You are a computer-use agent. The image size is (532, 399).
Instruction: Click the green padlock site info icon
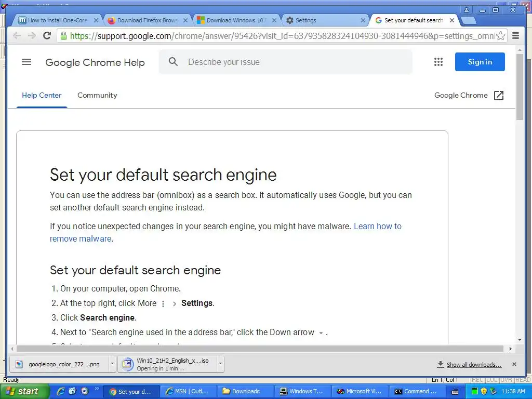point(63,36)
